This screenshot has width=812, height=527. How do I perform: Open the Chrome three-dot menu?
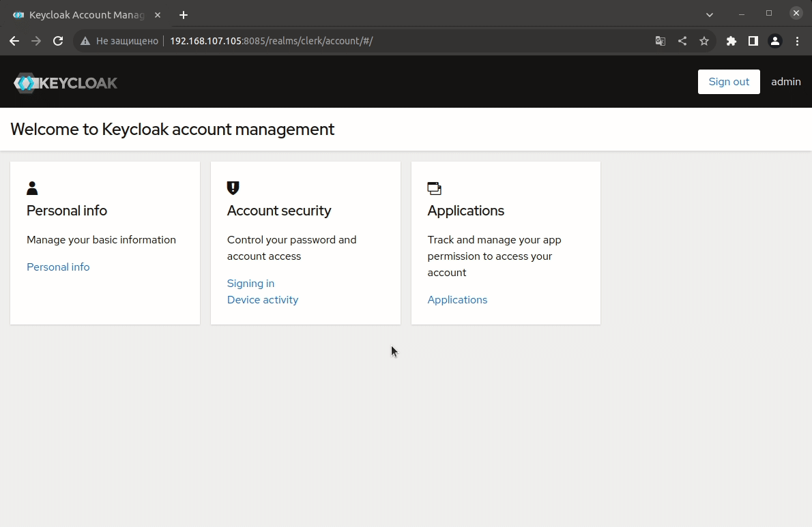tap(797, 41)
